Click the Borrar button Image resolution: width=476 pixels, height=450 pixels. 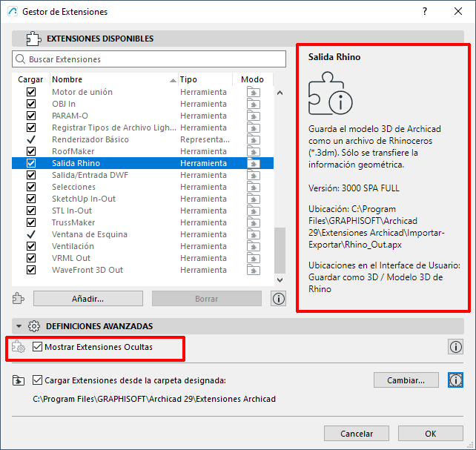(x=207, y=299)
